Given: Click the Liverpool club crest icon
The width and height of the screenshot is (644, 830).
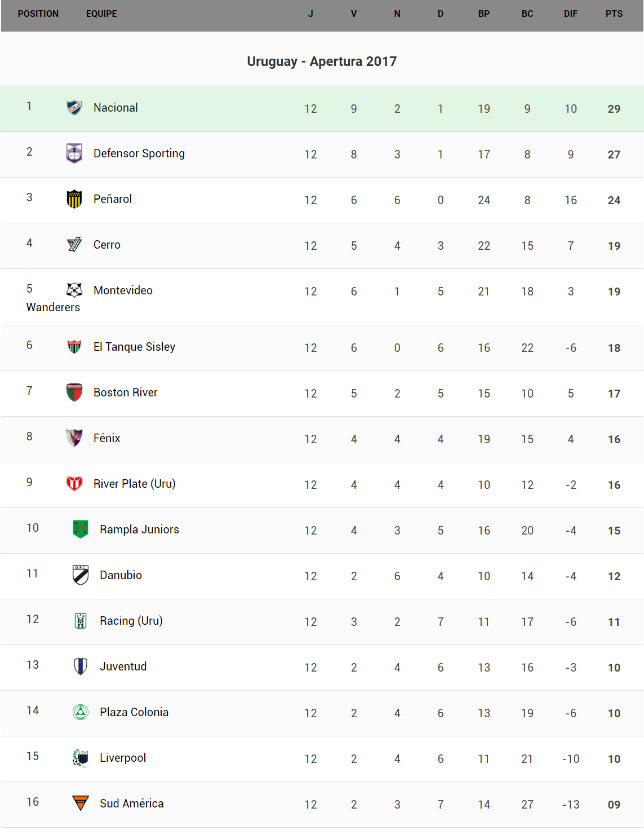Looking at the screenshot, I should [81, 757].
